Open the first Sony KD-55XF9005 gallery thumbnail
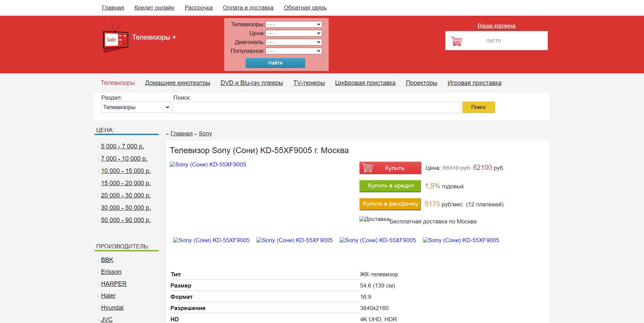 [211, 240]
